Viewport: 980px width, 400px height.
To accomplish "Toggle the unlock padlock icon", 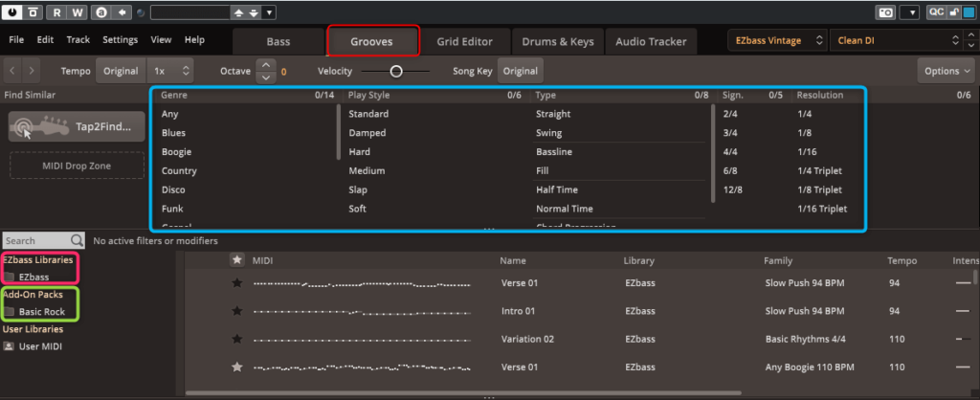I will click(x=954, y=11).
